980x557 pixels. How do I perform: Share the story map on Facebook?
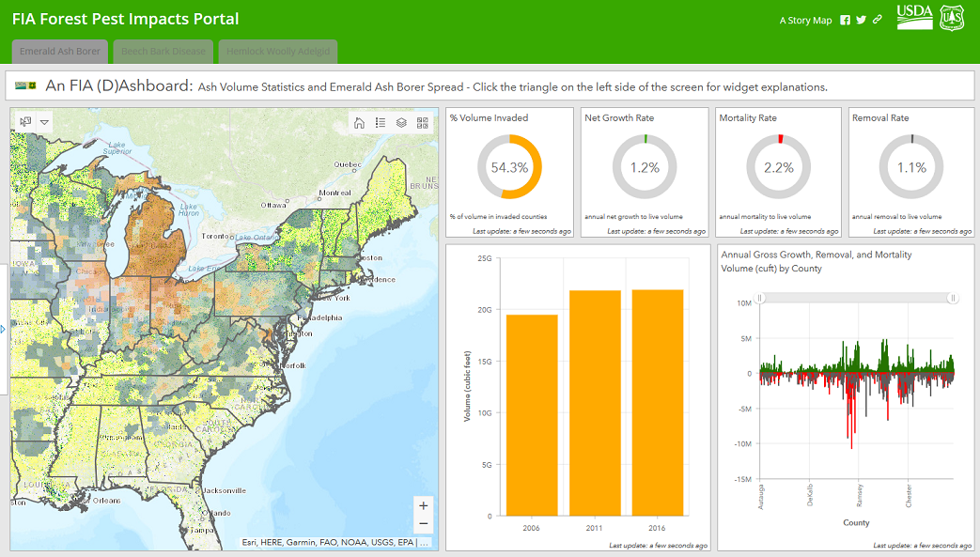845,20
